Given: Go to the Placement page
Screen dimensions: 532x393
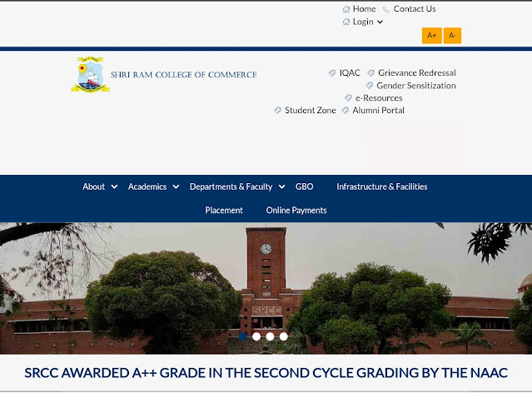Looking at the screenshot, I should (x=224, y=211).
